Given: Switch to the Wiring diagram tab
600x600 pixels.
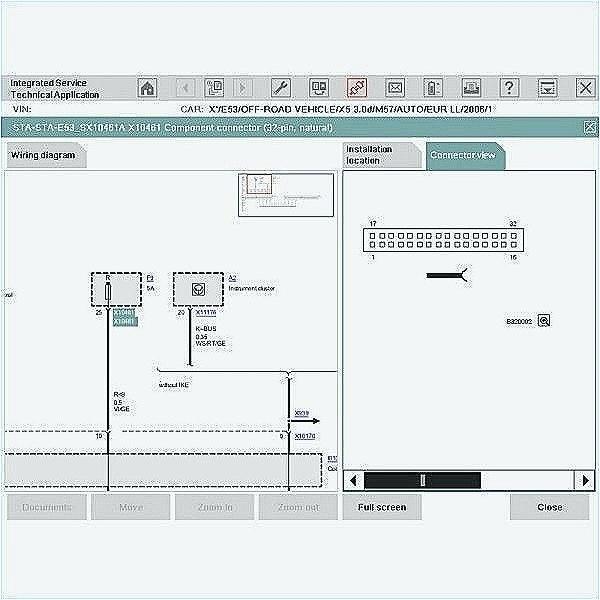Looking at the screenshot, I should pos(46,155).
